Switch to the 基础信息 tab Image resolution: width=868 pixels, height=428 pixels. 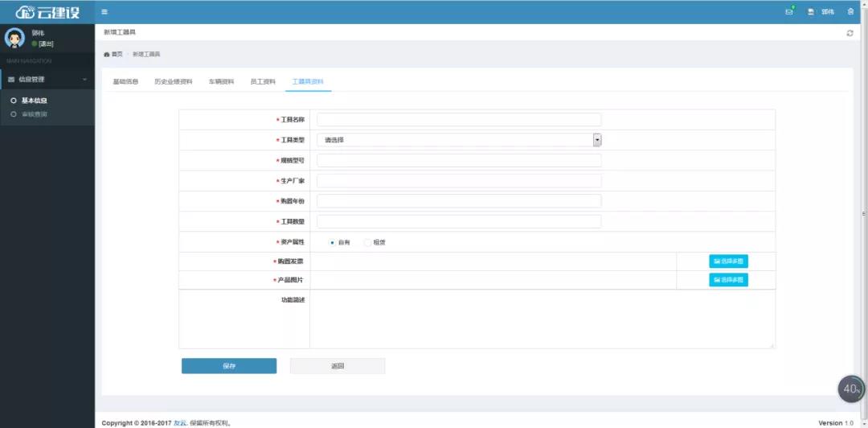[x=125, y=81]
